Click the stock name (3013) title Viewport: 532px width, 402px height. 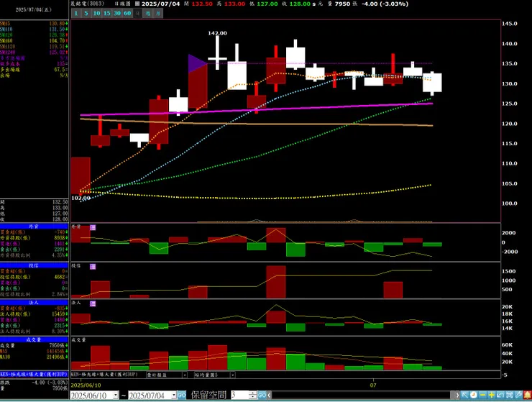click(x=87, y=4)
